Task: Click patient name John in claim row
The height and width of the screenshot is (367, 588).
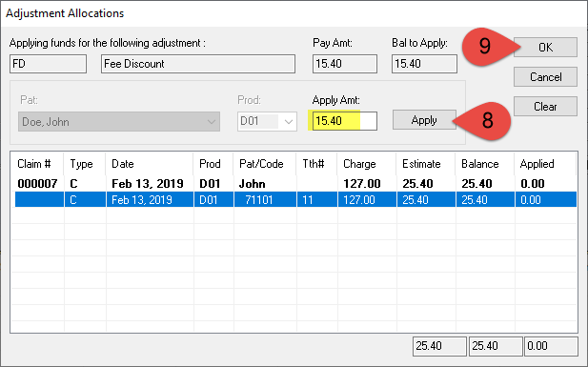Action: 252,184
